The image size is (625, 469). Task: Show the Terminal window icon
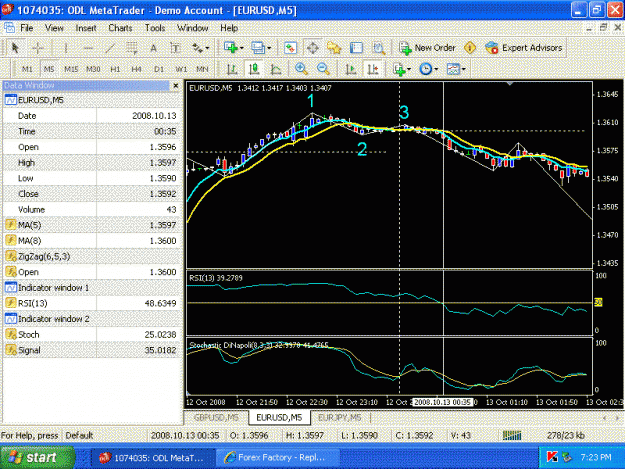[x=356, y=48]
